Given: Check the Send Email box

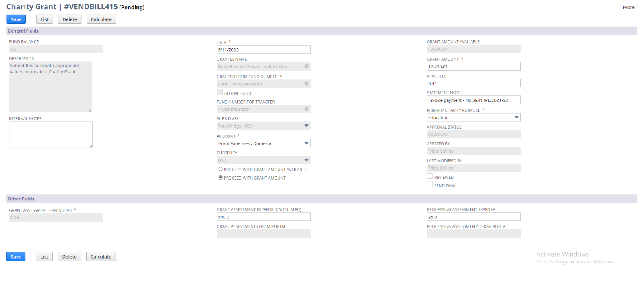Looking at the screenshot, I should [x=429, y=185].
